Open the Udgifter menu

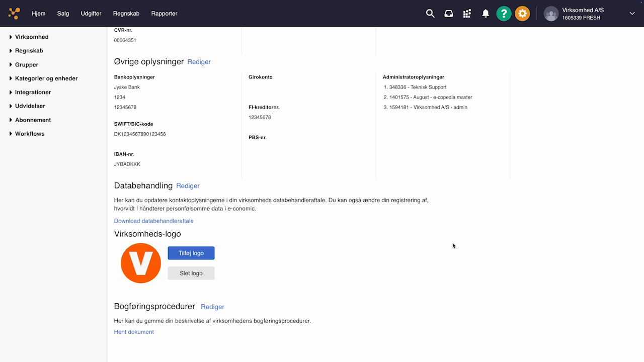(x=91, y=14)
